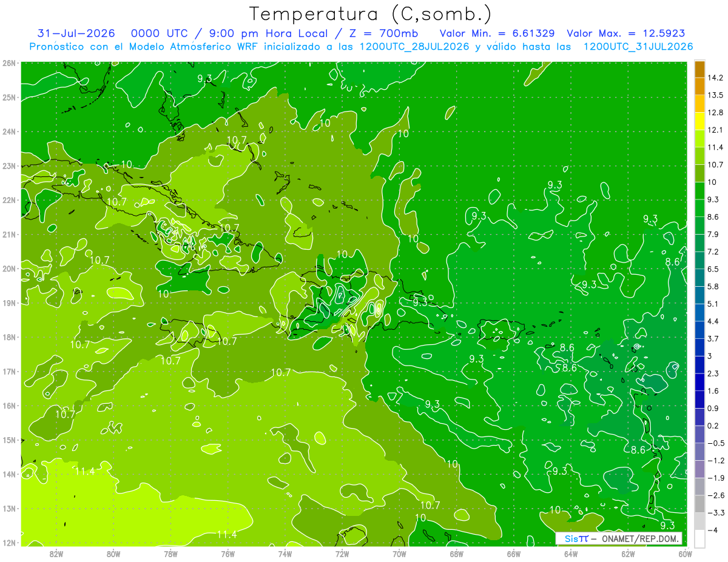
Task: Select the "Z = 700mb" level label
Action: [385, 33]
